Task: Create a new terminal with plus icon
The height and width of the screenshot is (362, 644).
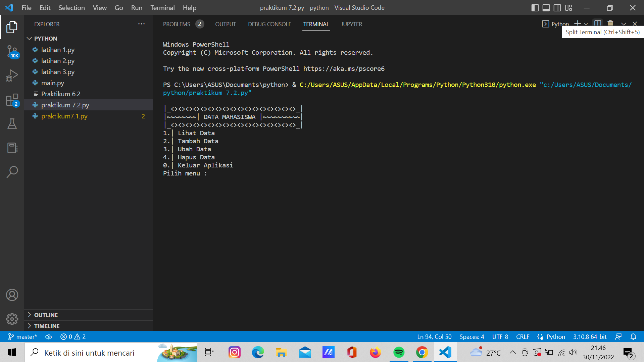Action: click(578, 23)
